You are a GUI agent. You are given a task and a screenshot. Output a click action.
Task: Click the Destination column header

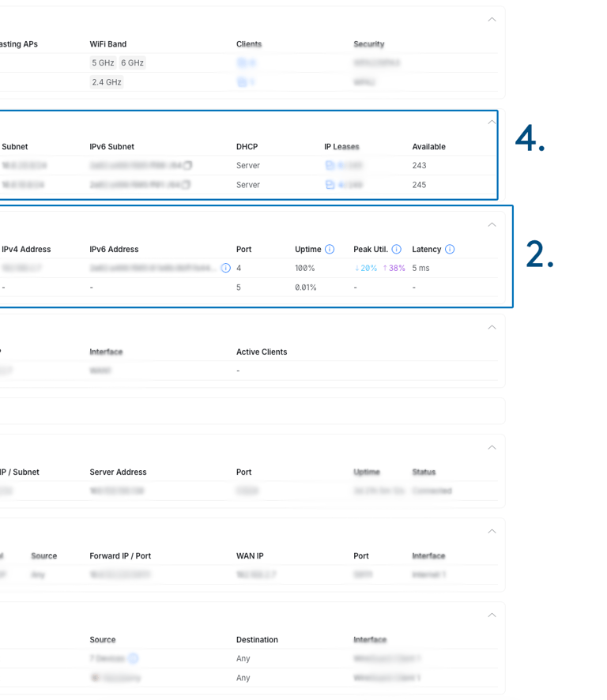coord(257,640)
